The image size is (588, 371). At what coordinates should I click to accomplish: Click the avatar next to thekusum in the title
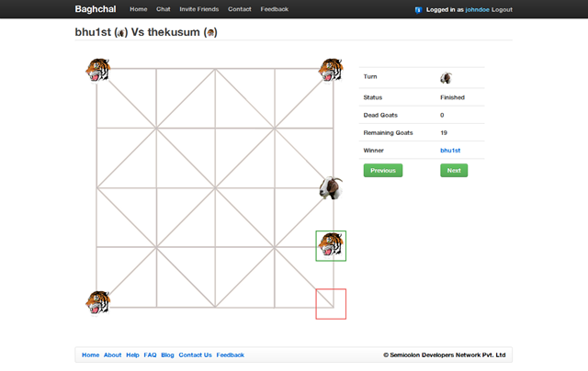click(210, 33)
